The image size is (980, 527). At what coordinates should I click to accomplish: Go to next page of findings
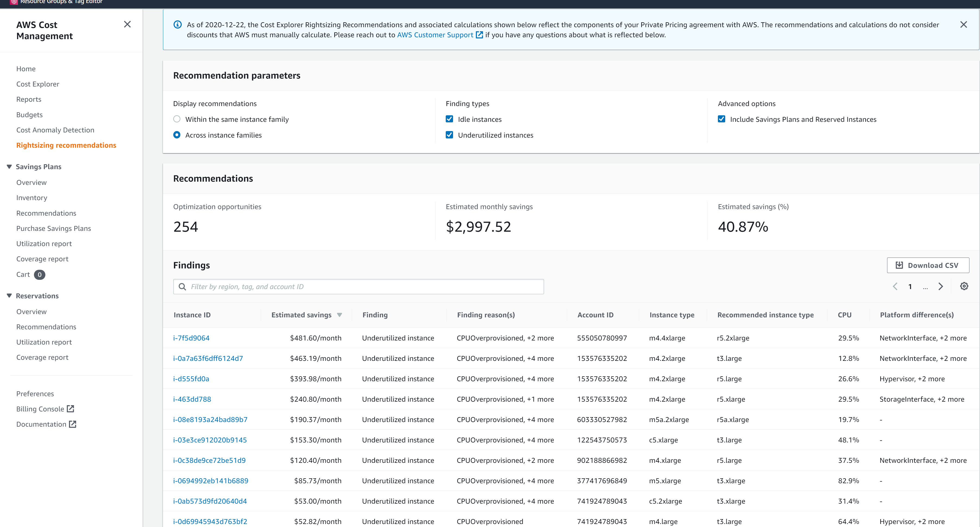pyautogui.click(x=941, y=286)
